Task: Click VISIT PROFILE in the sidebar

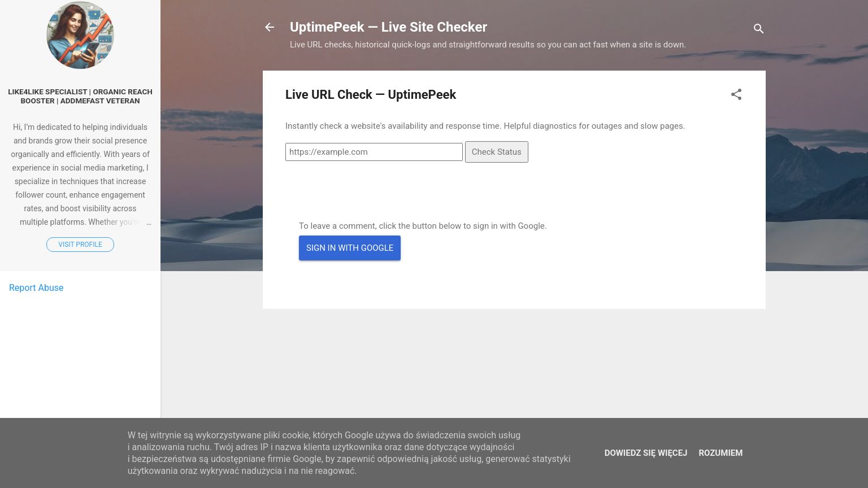Action: pyautogui.click(x=80, y=244)
